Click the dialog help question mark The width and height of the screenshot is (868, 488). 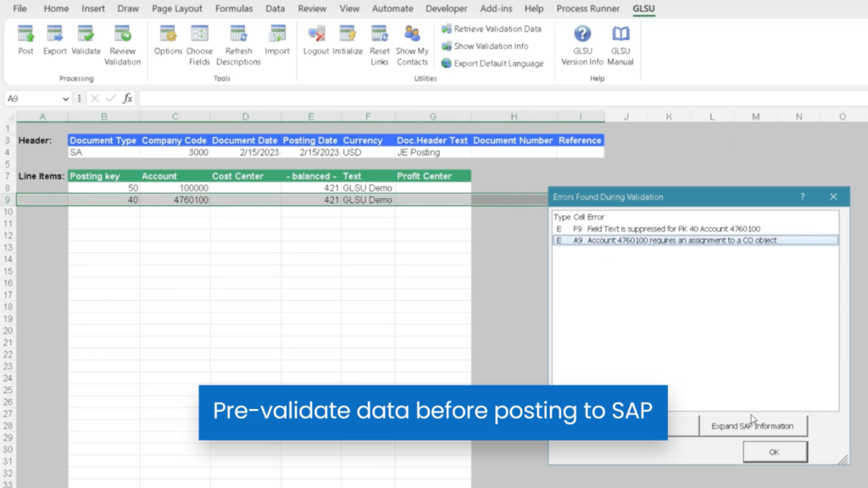point(802,196)
